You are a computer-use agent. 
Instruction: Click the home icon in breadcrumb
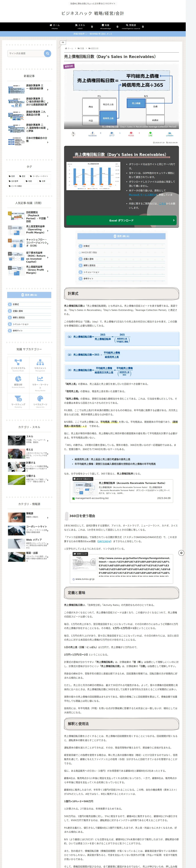point(66,48)
